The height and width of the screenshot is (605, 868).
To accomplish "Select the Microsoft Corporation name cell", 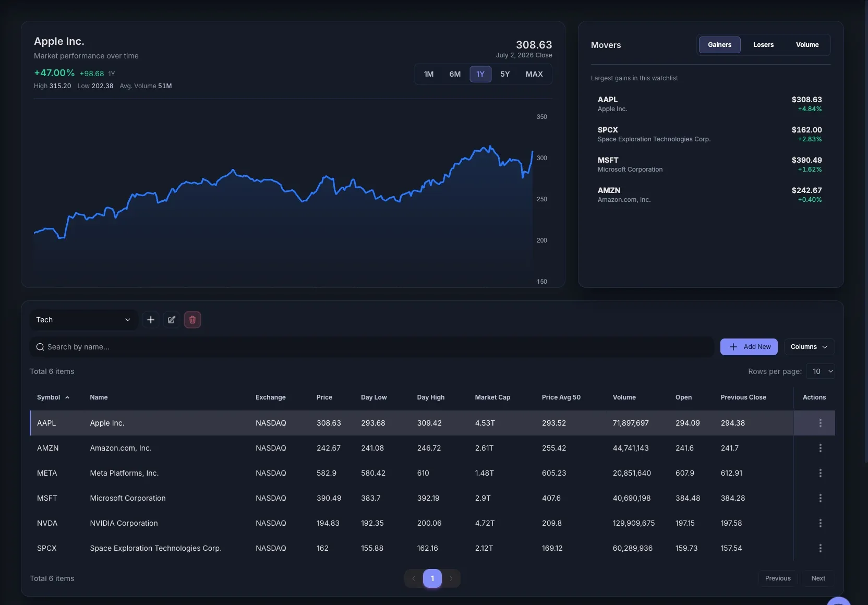I will [128, 498].
